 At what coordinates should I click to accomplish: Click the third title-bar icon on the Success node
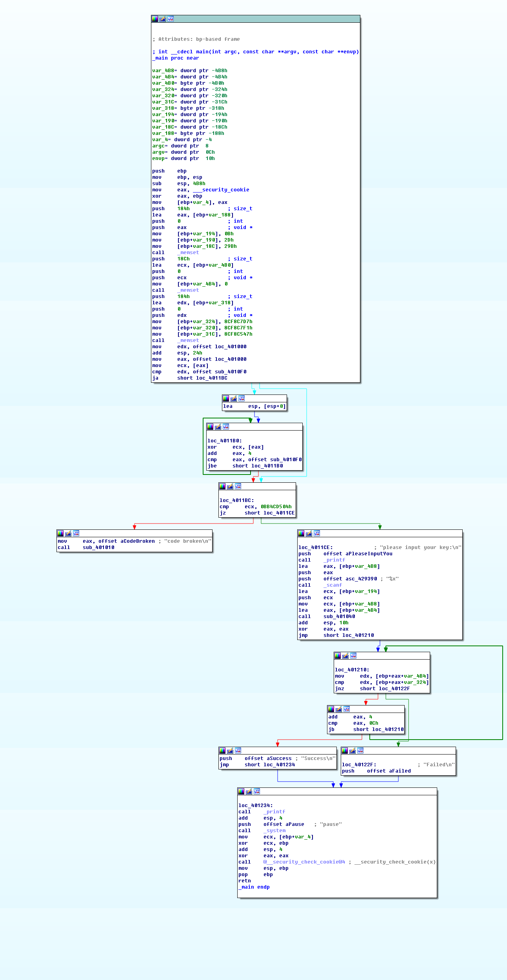coord(238,751)
